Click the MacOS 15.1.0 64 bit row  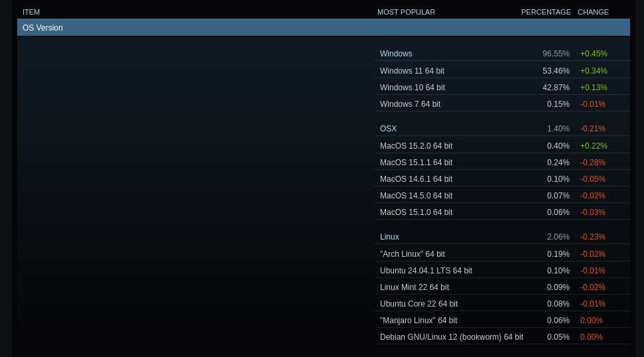pos(502,212)
